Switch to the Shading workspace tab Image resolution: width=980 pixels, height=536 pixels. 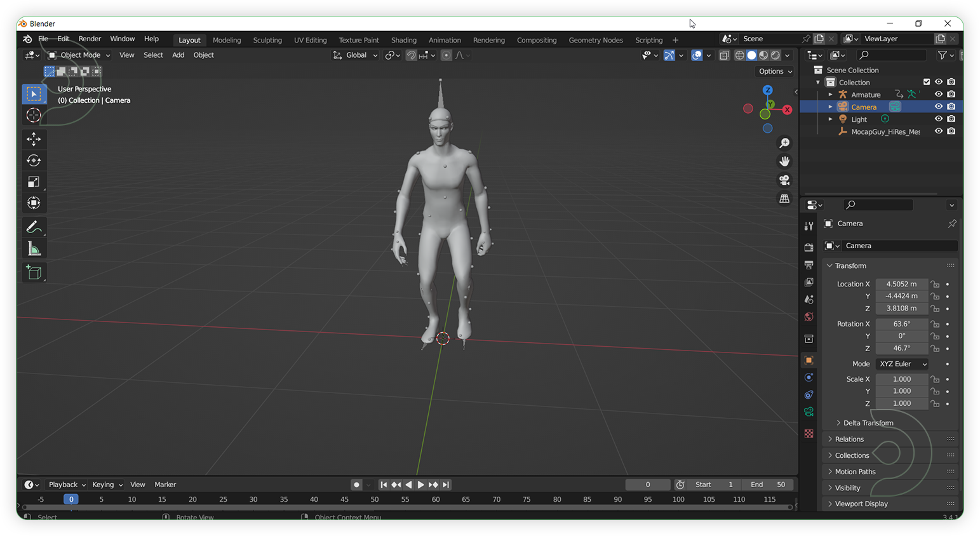click(x=404, y=39)
